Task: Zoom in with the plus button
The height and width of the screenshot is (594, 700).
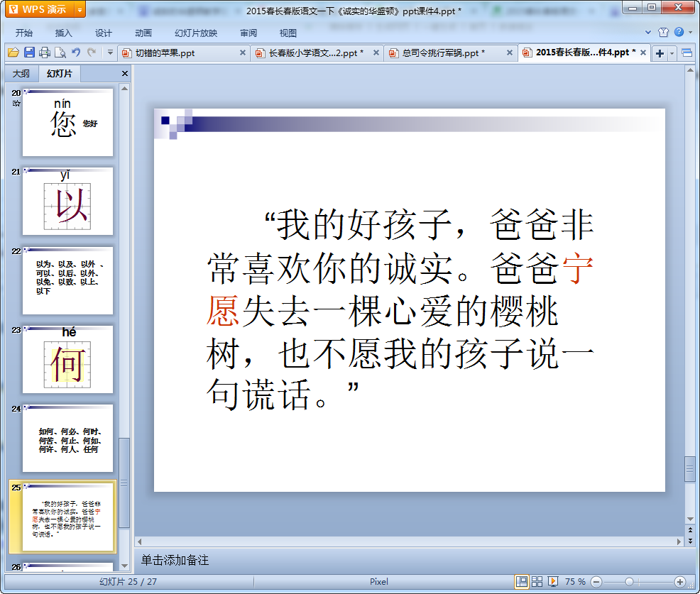Action: (x=680, y=581)
